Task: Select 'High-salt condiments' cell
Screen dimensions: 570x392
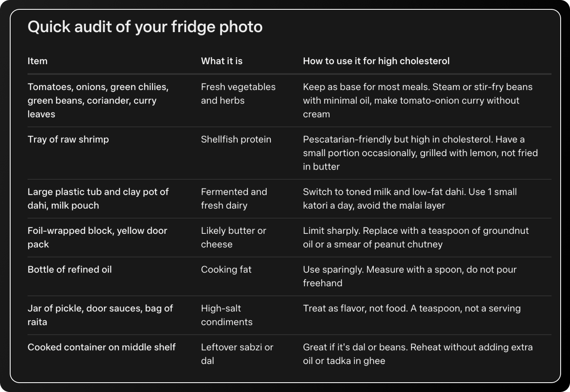Action: coord(226,315)
